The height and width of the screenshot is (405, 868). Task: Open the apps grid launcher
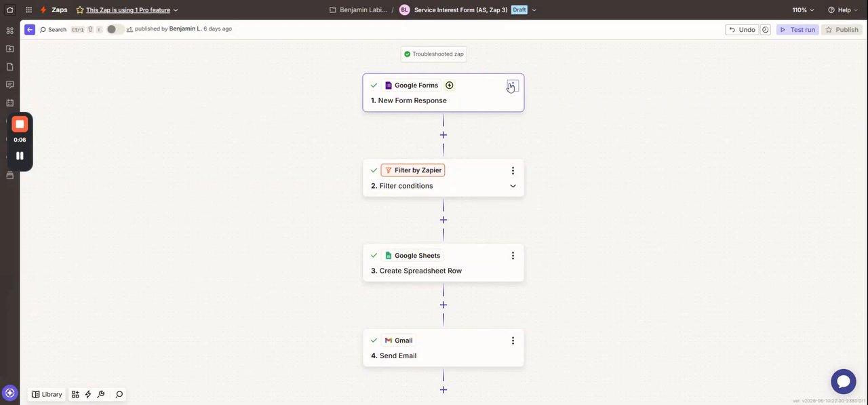coord(28,10)
